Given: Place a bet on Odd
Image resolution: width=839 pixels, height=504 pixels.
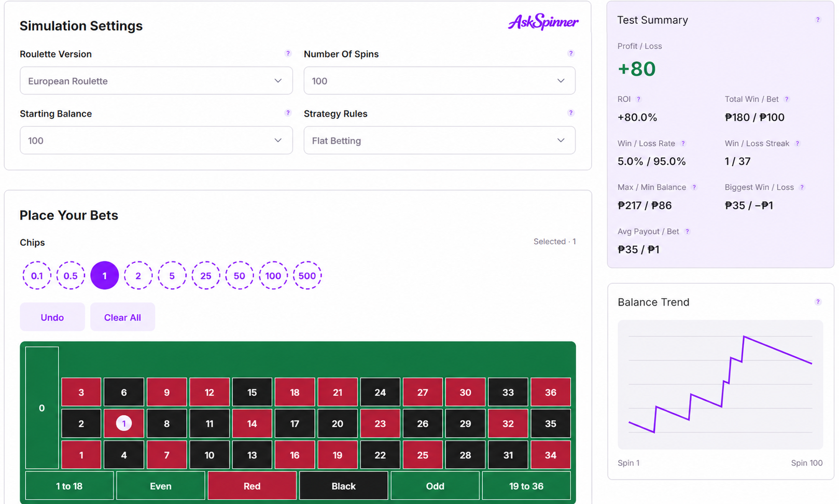Looking at the screenshot, I should pyautogui.click(x=435, y=486).
